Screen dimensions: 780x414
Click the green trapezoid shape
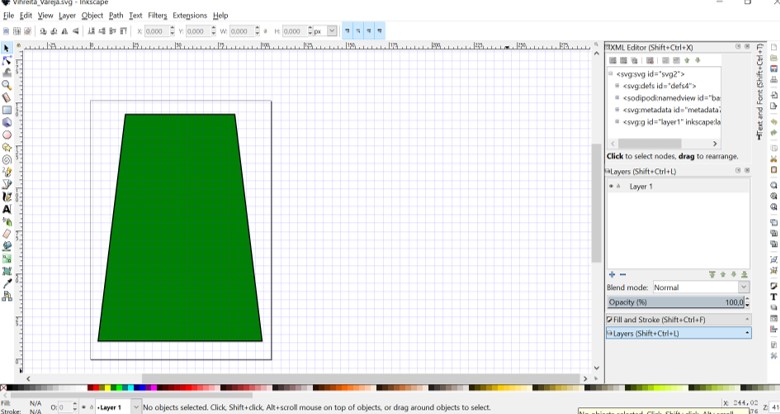coord(180,228)
